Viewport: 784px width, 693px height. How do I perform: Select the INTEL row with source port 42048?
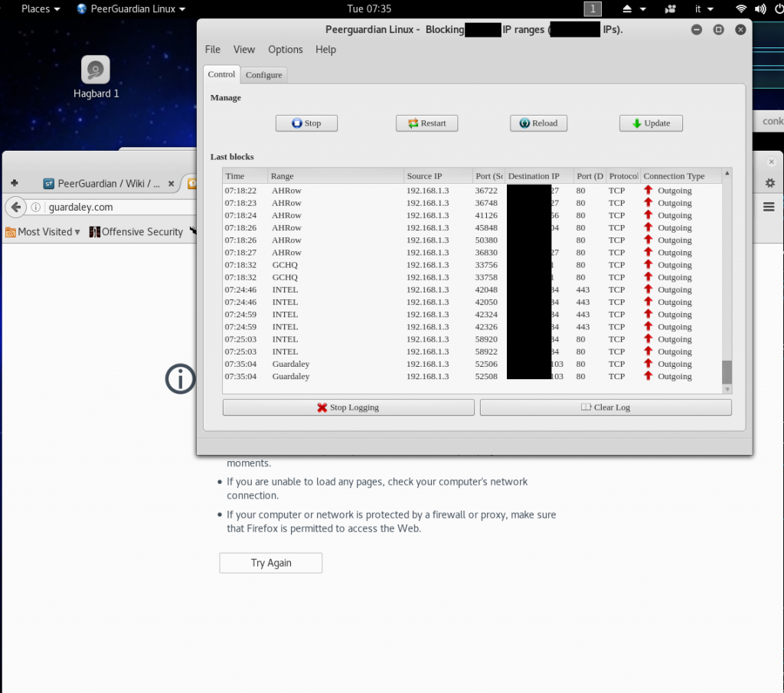point(472,290)
